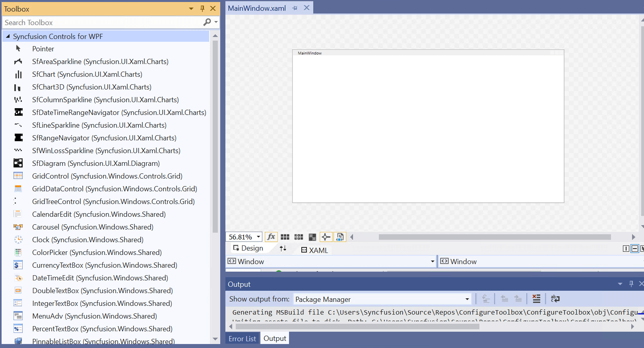Collapse Syncfusion Controls for WPF group
Image resolution: width=644 pixels, height=348 pixels.
pos(8,36)
